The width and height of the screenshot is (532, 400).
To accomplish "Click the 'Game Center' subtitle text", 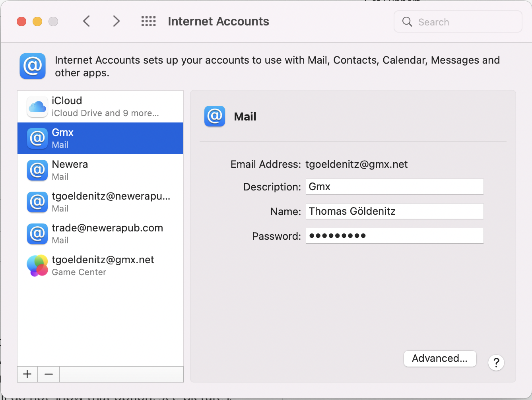I will [x=79, y=272].
